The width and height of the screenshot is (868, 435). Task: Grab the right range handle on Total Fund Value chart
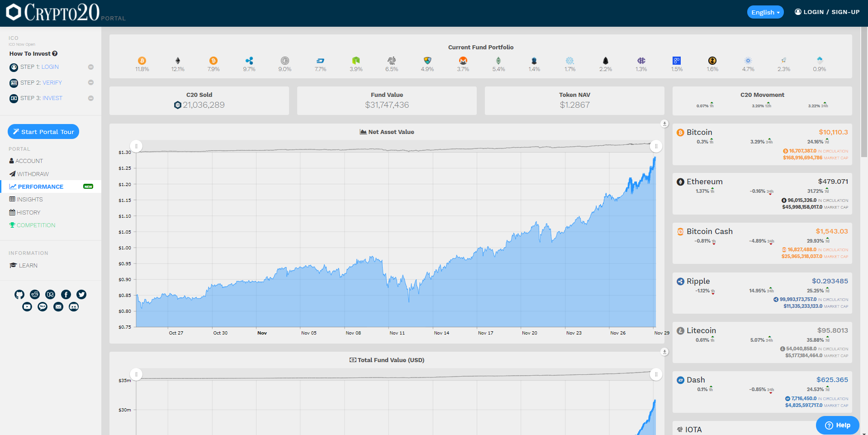click(656, 374)
